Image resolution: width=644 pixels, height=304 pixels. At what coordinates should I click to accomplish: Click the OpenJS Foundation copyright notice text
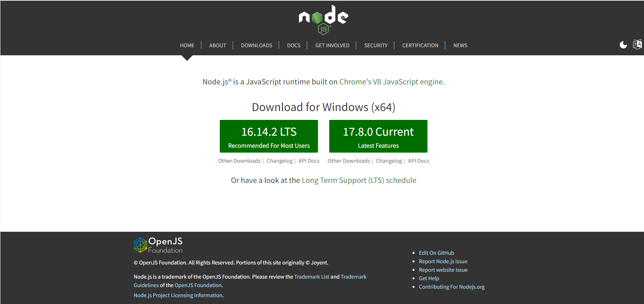pyautogui.click(x=231, y=263)
